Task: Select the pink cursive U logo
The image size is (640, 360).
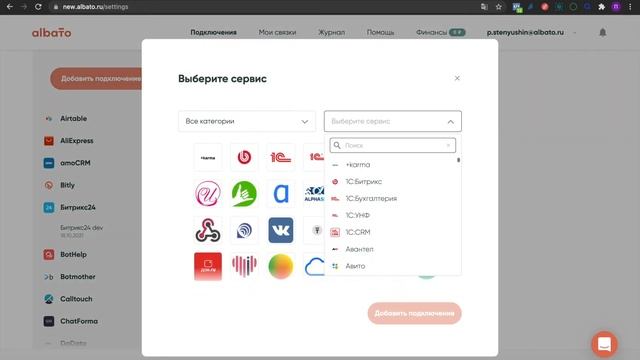Action: (x=208, y=193)
